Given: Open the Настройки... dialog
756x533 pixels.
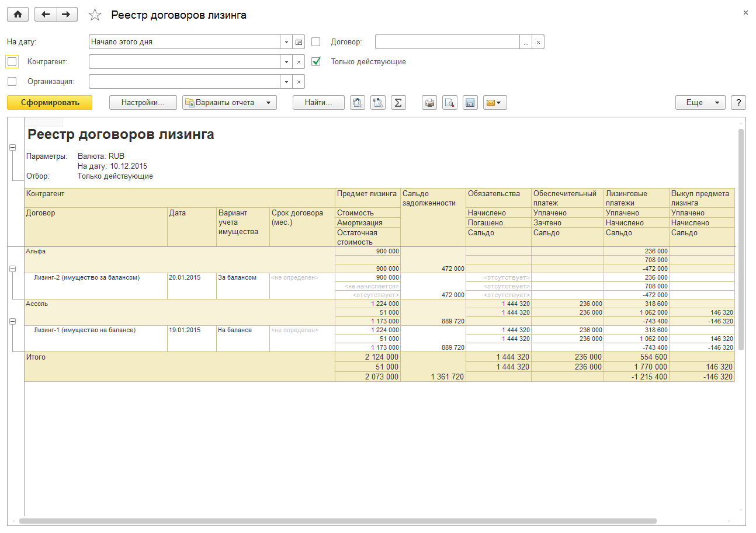Looking at the screenshot, I should click(143, 103).
